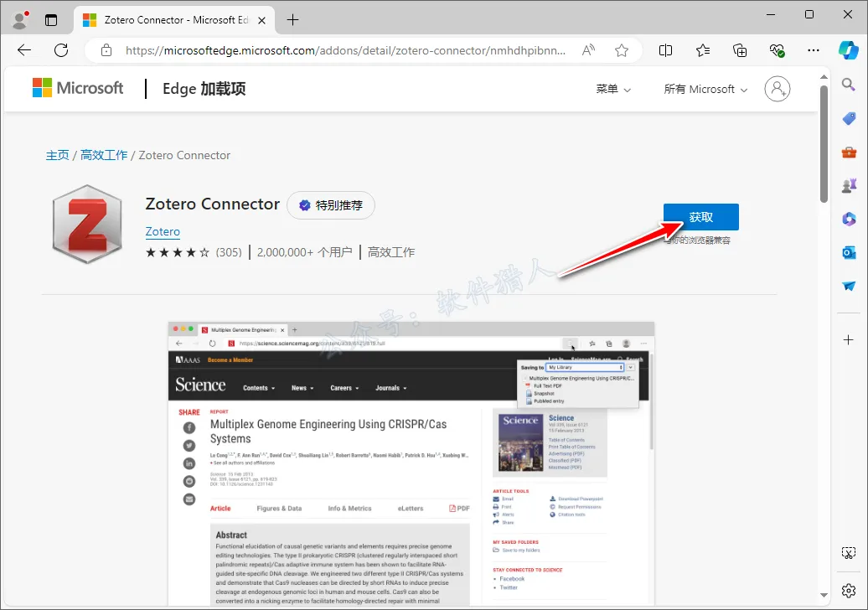Open Browser essentials heart icon
This screenshot has height=610, width=868.
coord(777,50)
